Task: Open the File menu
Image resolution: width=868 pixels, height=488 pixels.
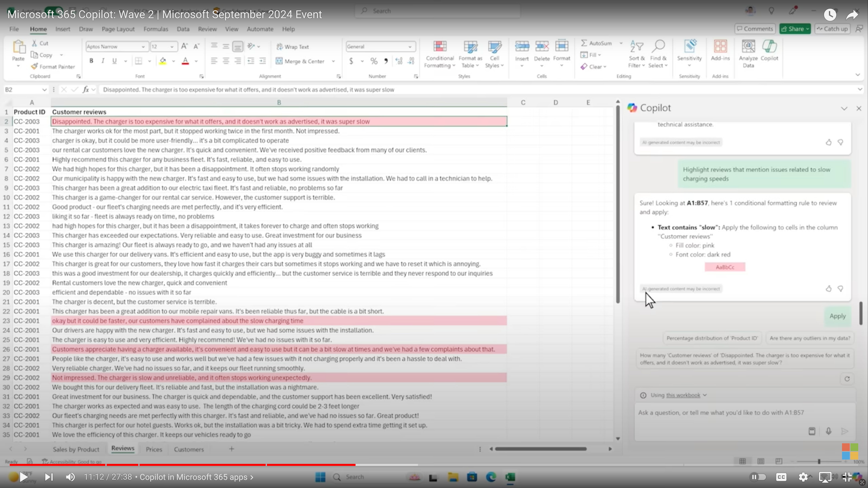Action: point(14,29)
